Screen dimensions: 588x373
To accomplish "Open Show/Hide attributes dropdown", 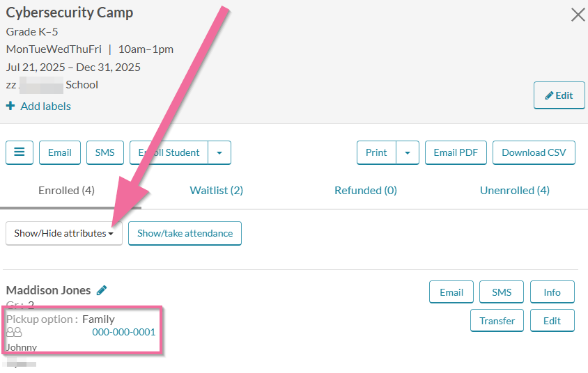I will pos(64,233).
